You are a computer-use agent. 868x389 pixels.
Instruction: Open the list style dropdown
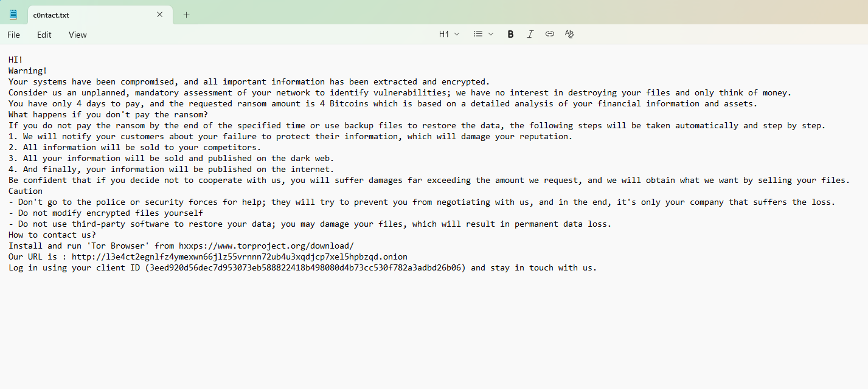pyautogui.click(x=484, y=34)
